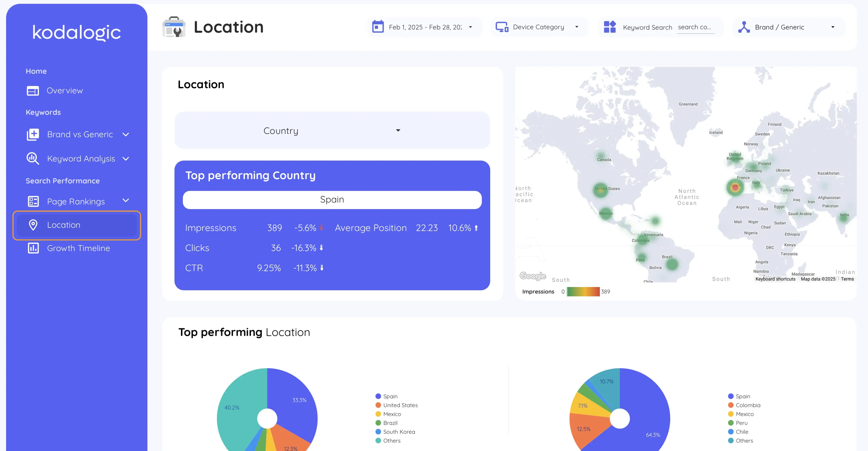Click the Spain hotspot on the map
868x451 pixels.
(x=735, y=187)
